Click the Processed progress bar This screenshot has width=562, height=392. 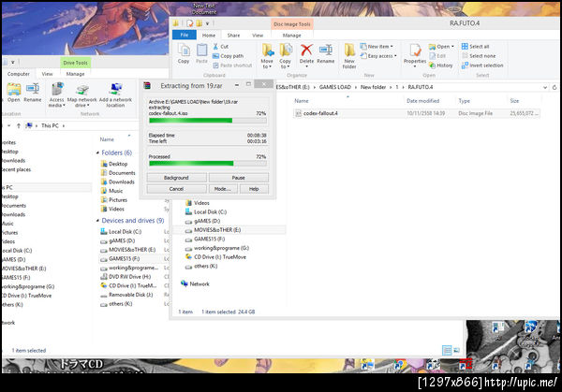click(x=208, y=164)
